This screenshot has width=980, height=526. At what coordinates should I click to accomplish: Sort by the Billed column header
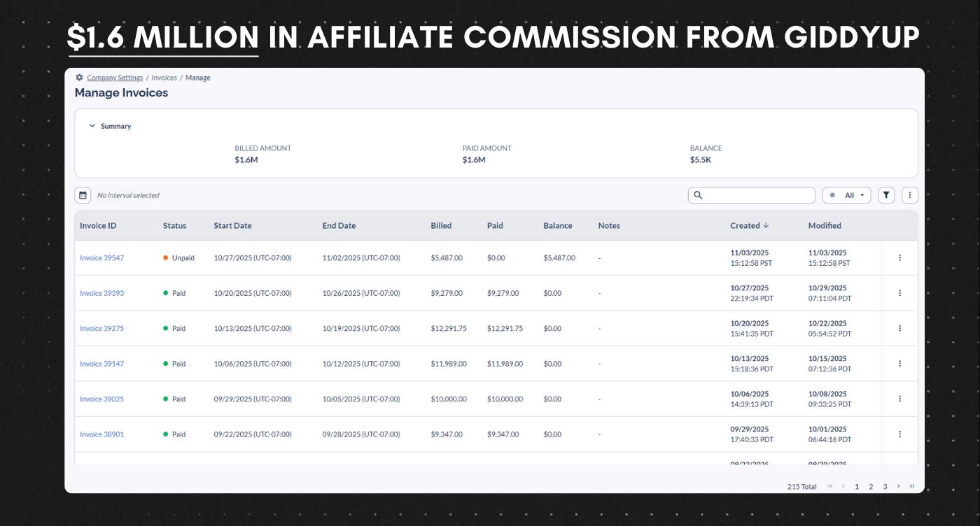(x=441, y=225)
